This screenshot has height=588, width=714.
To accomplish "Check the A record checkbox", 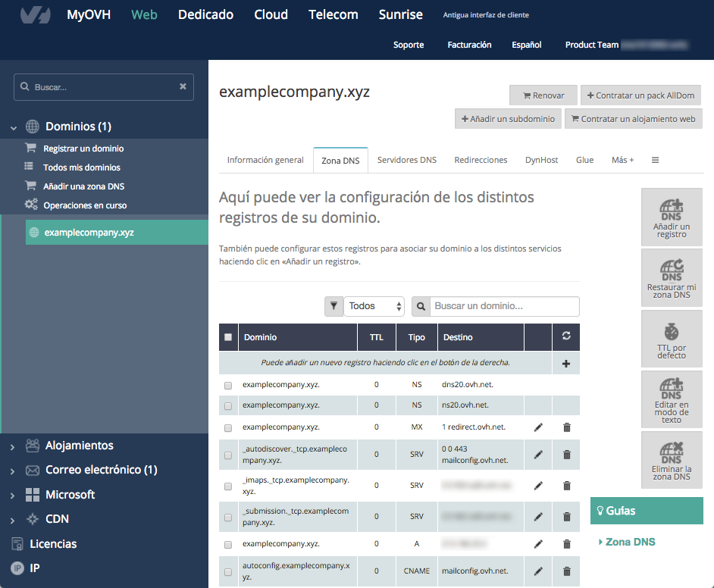I will [x=228, y=545].
